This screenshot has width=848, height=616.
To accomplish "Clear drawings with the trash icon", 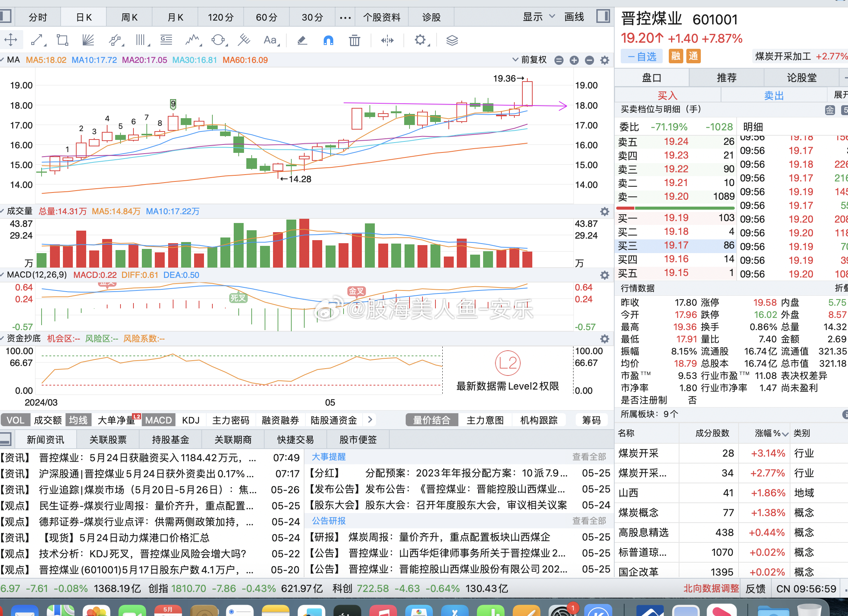I will coord(355,40).
